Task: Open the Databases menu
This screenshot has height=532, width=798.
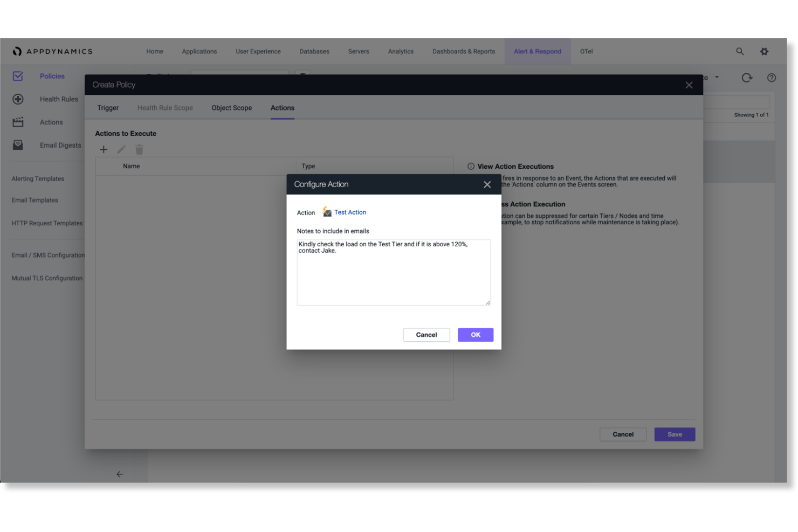Action: 314,52
